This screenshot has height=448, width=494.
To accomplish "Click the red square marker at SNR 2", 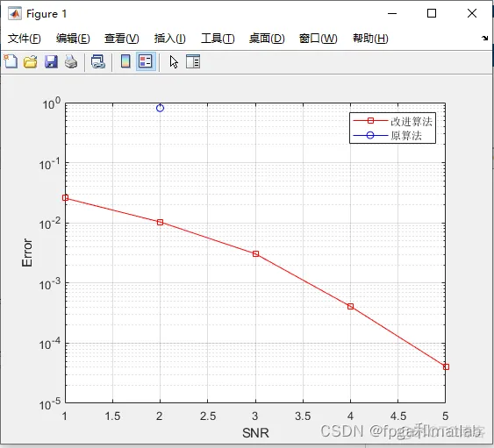I will [160, 223].
